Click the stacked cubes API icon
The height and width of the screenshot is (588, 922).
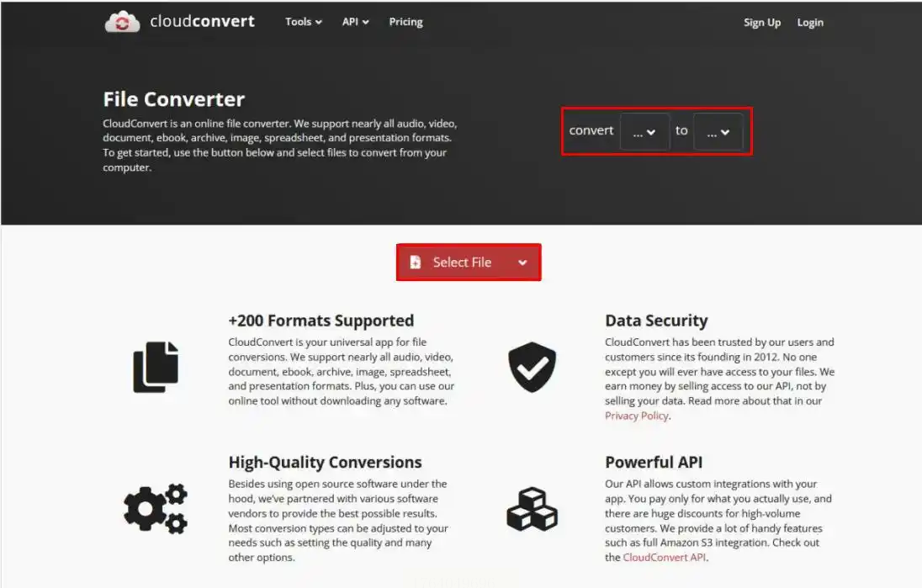(x=533, y=509)
